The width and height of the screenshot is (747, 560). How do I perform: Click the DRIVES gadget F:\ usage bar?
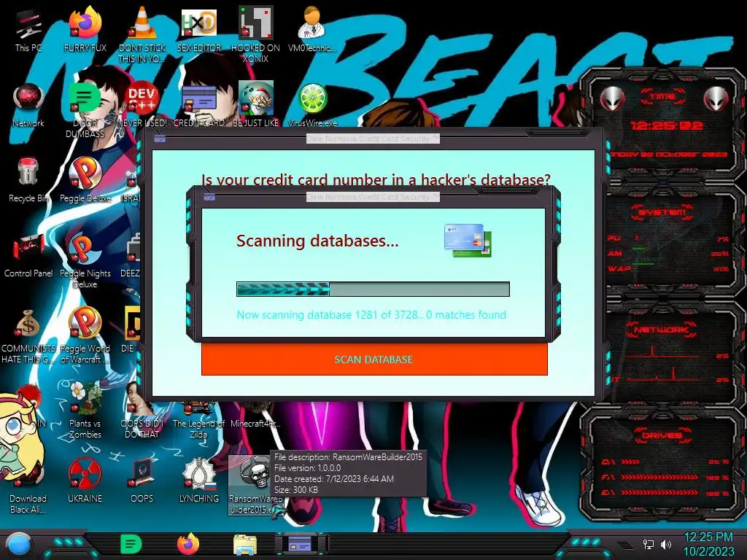659,477
